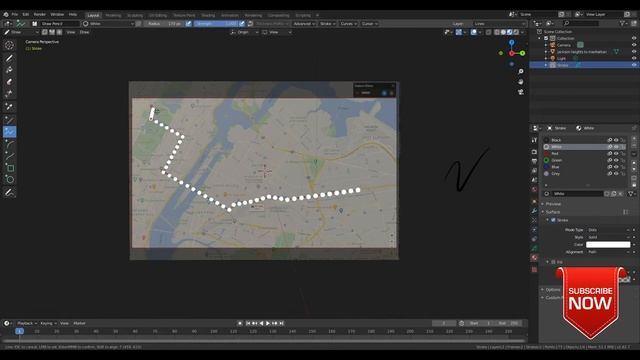Toggle the camera view viewport icon

click(521, 92)
